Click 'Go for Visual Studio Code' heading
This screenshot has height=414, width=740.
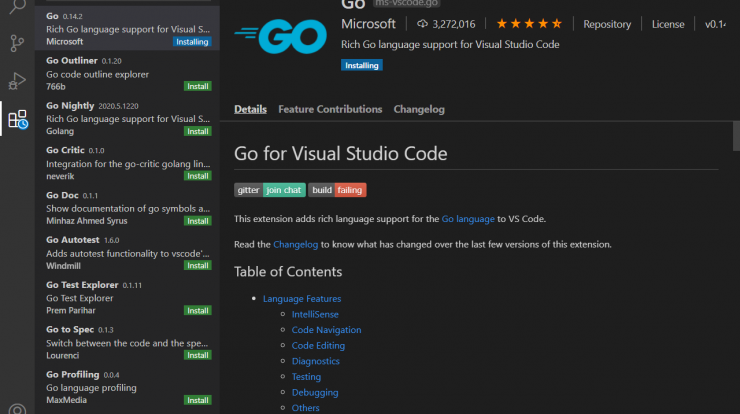(x=340, y=153)
